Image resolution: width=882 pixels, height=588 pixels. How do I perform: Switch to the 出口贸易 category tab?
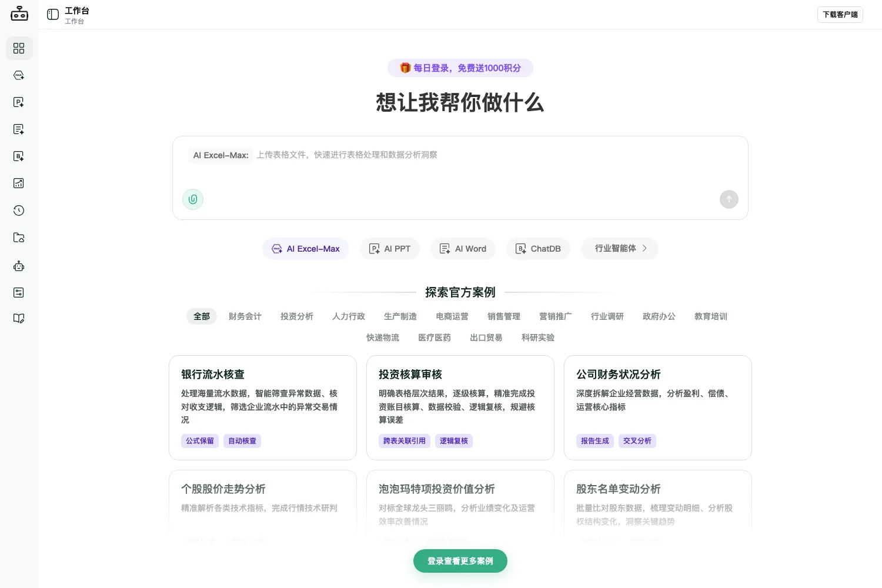click(486, 338)
